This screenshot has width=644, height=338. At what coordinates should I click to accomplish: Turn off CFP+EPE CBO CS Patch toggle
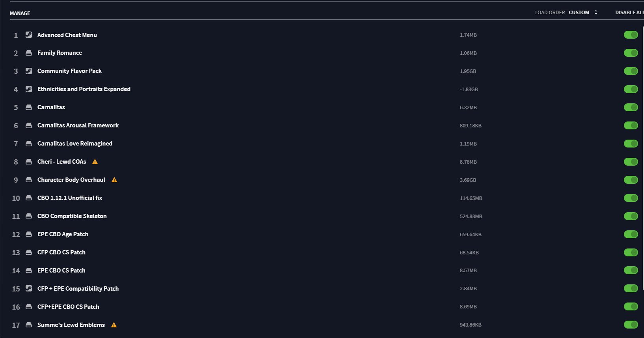pyautogui.click(x=631, y=306)
